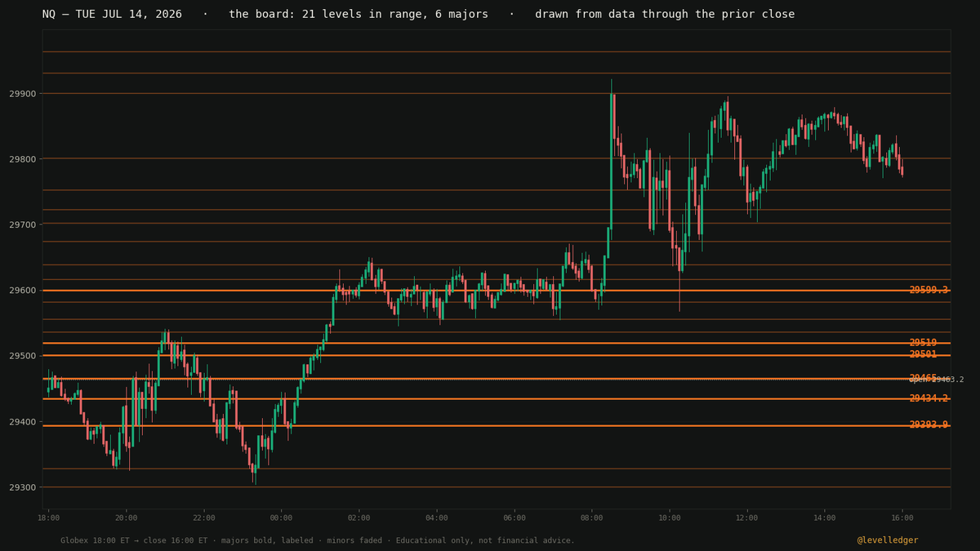Click the 29501 major level label
This screenshot has width=980, height=551.
coord(923,354)
